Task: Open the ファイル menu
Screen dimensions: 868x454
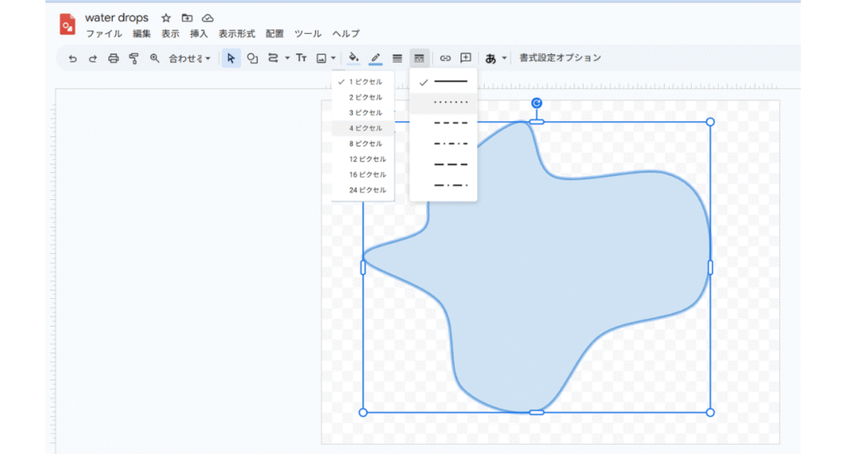Action: tap(103, 34)
